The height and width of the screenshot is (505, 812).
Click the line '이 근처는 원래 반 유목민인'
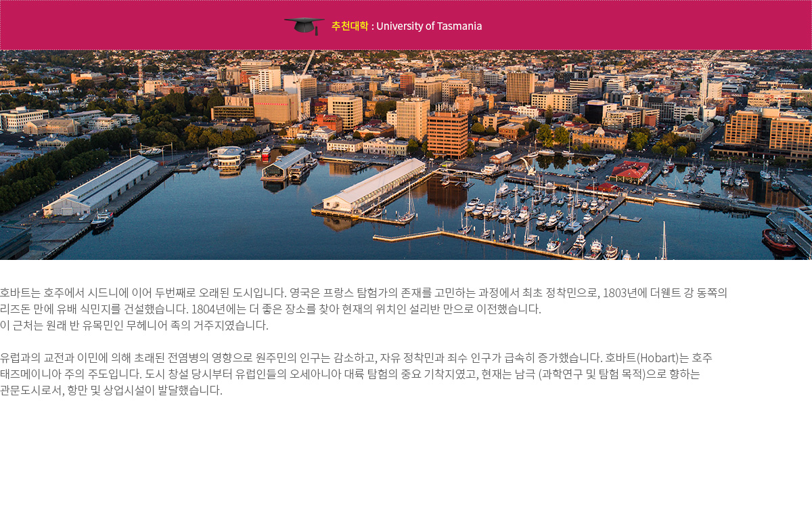(x=134, y=325)
